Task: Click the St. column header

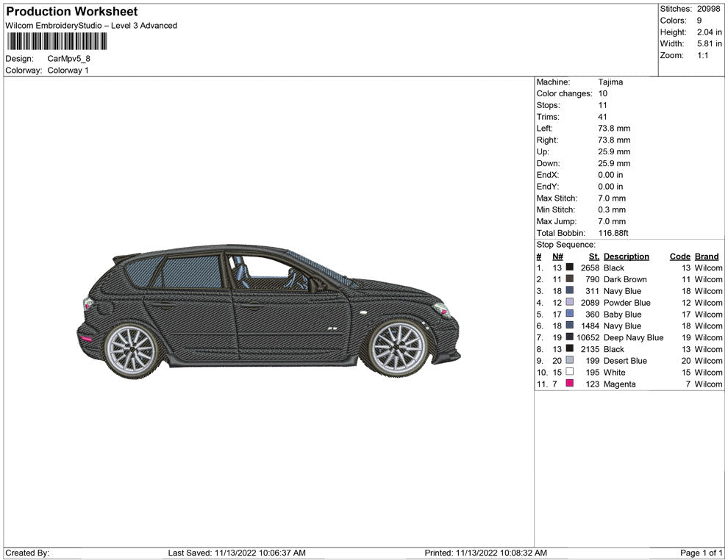Action: [x=594, y=256]
